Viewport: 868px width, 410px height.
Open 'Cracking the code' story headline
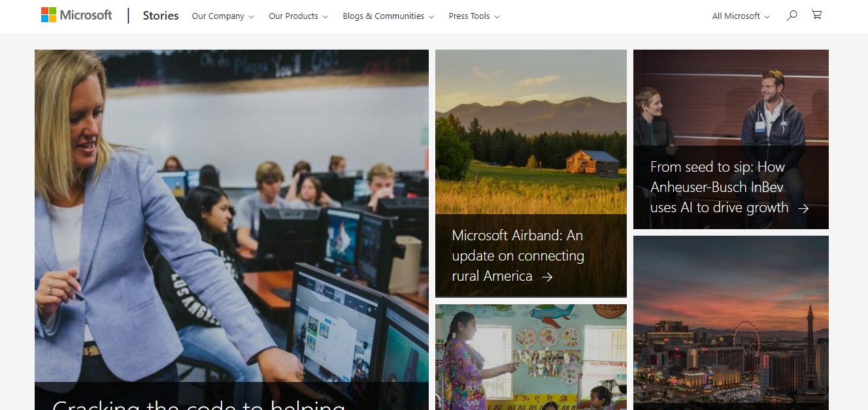(199, 405)
